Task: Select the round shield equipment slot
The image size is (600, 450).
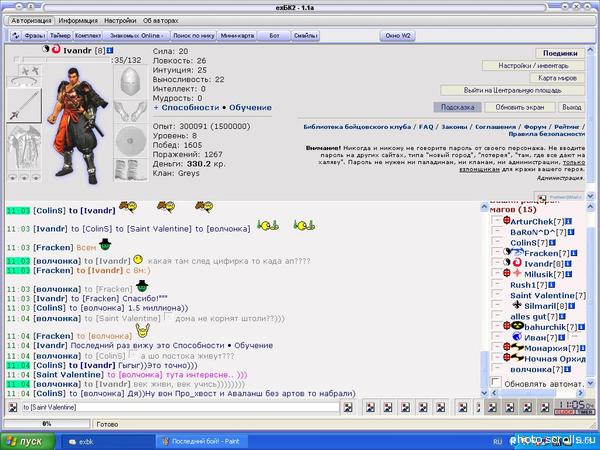Action: tap(130, 140)
